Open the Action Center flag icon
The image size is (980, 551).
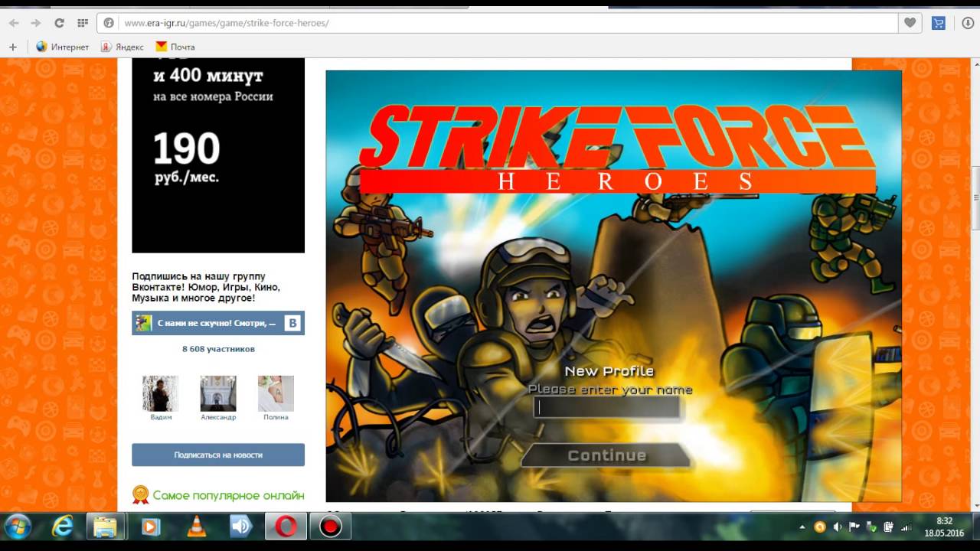(854, 527)
